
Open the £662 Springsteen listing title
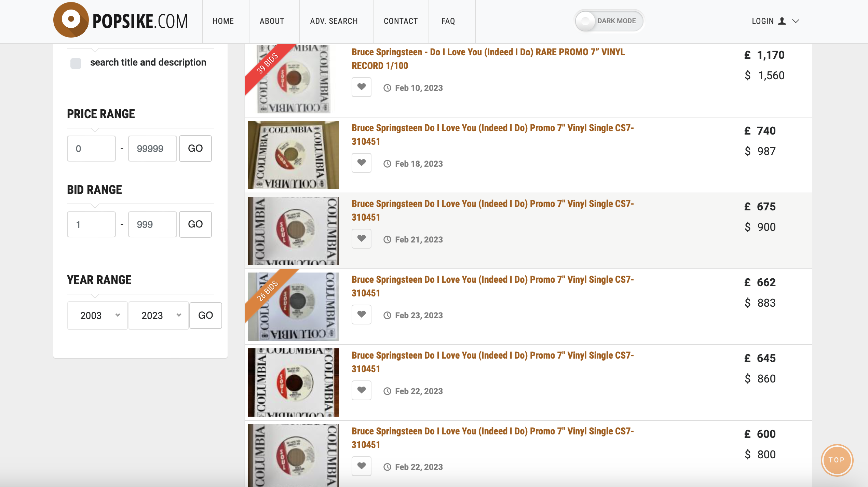click(x=493, y=286)
